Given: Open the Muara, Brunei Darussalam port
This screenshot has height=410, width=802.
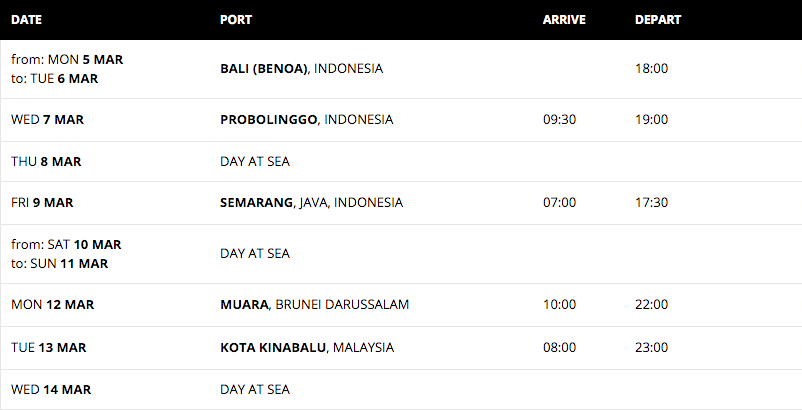Looking at the screenshot, I should tap(315, 305).
